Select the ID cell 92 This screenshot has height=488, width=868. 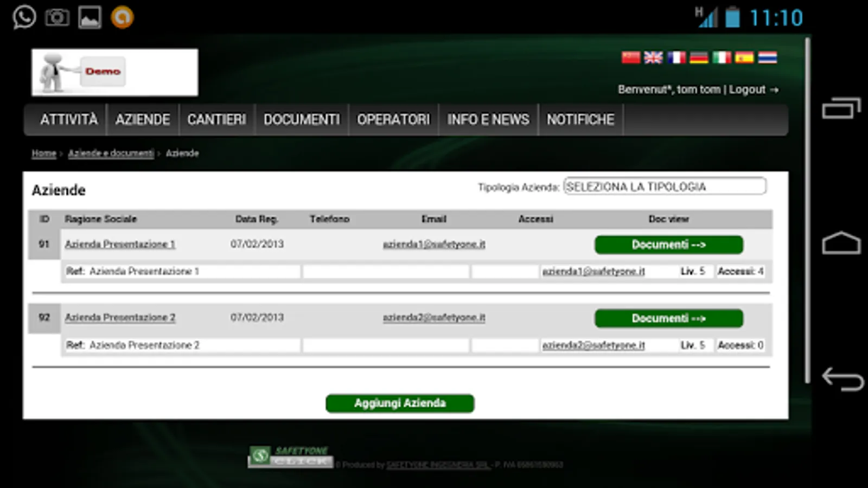pyautogui.click(x=44, y=318)
